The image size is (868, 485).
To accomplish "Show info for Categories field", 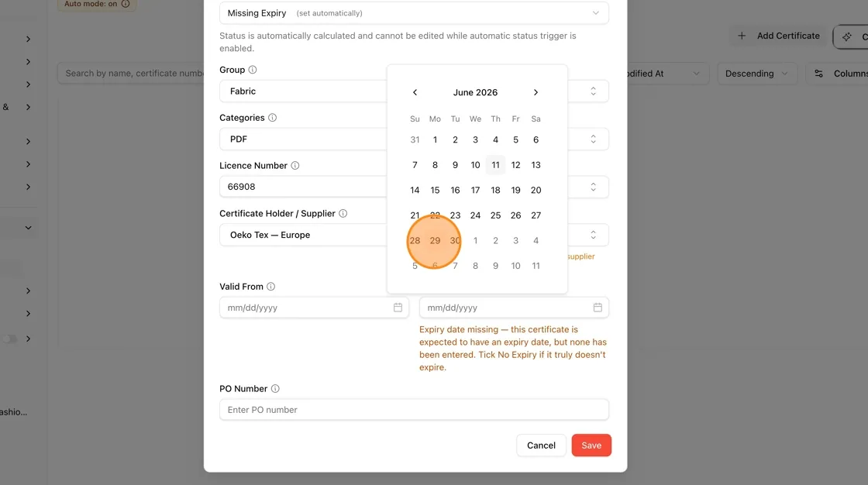I will (272, 117).
